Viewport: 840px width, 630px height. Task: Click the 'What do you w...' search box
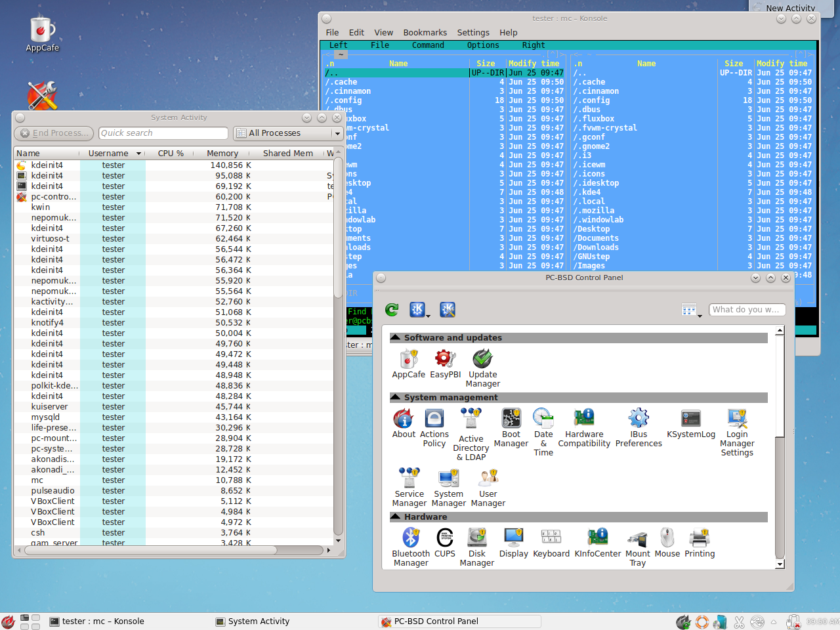coord(747,310)
